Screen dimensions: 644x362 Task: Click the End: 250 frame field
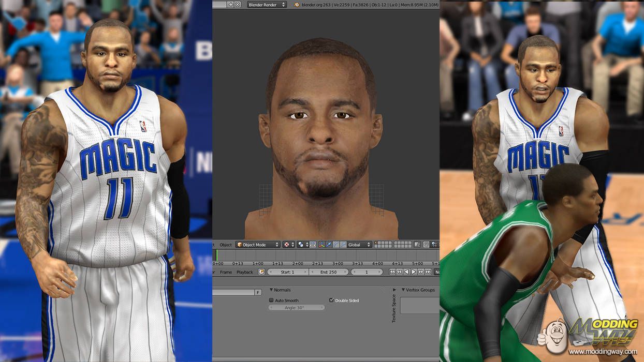coord(329,272)
